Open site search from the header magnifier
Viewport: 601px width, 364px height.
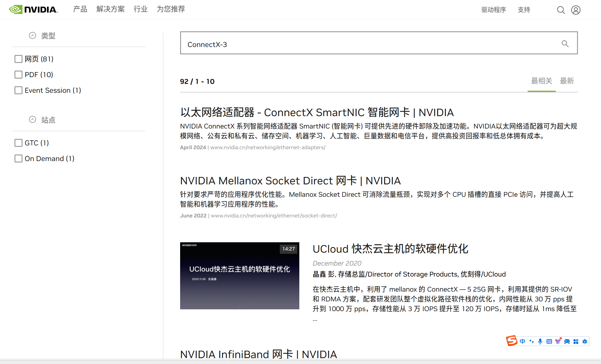[561, 10]
